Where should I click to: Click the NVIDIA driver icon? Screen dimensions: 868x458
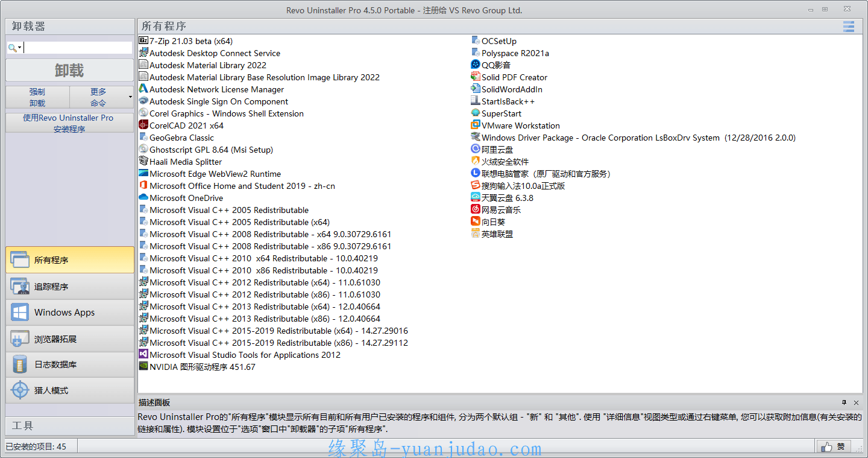pyautogui.click(x=143, y=366)
